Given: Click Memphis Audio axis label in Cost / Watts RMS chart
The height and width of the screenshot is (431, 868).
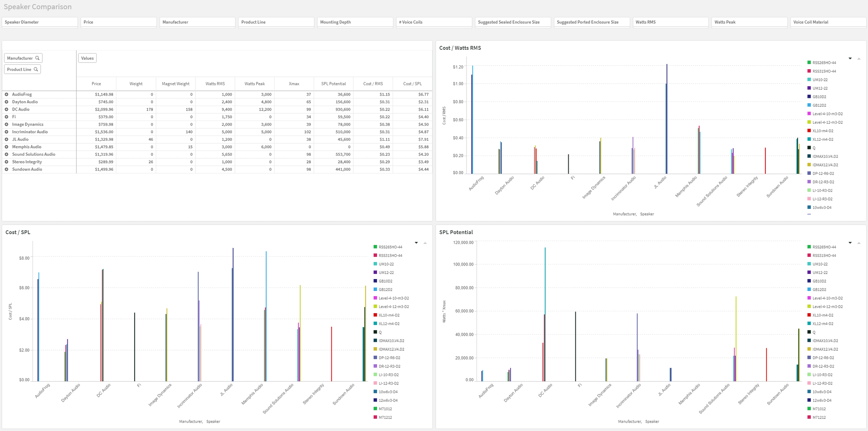Looking at the screenshot, I should click(x=686, y=187).
